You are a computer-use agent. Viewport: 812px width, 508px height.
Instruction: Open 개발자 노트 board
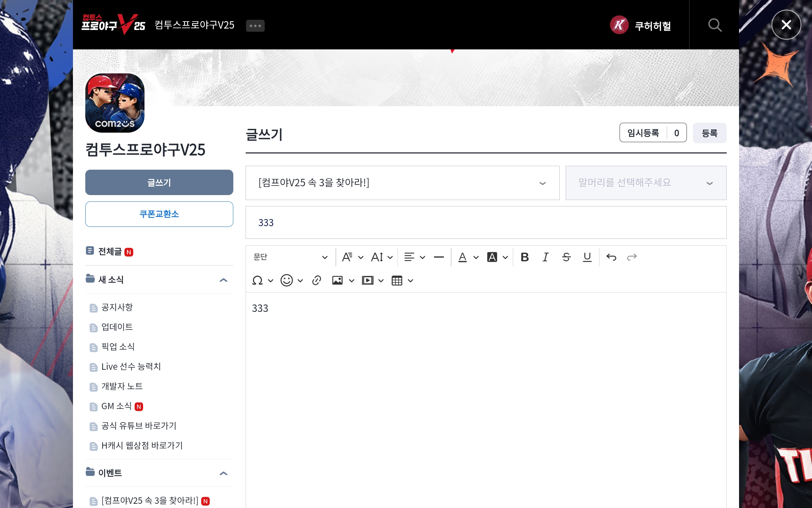122,386
